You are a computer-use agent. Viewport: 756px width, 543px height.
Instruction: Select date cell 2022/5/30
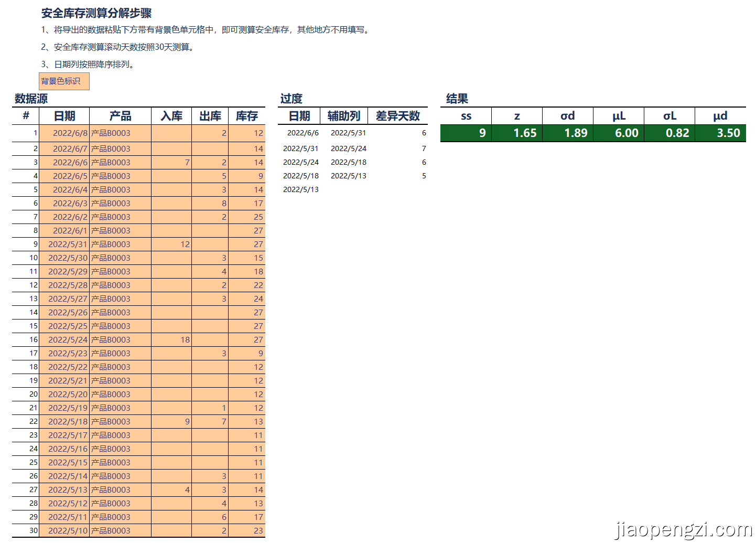pyautogui.click(x=64, y=258)
